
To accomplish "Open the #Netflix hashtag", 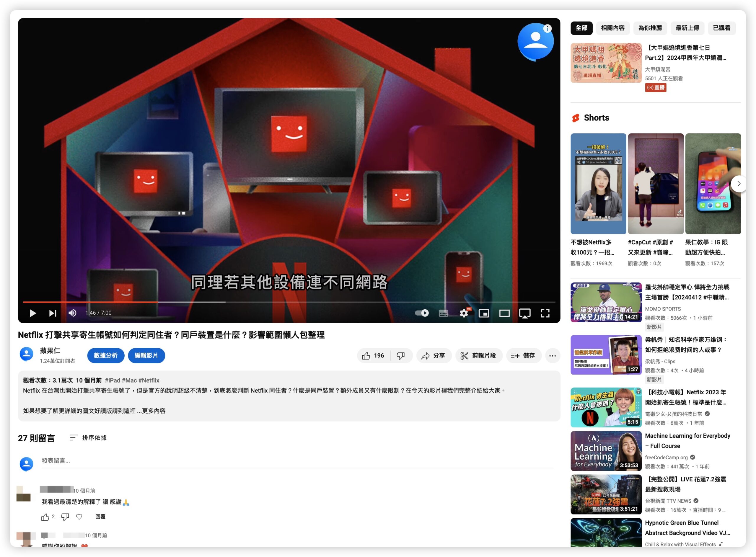I will (x=149, y=380).
